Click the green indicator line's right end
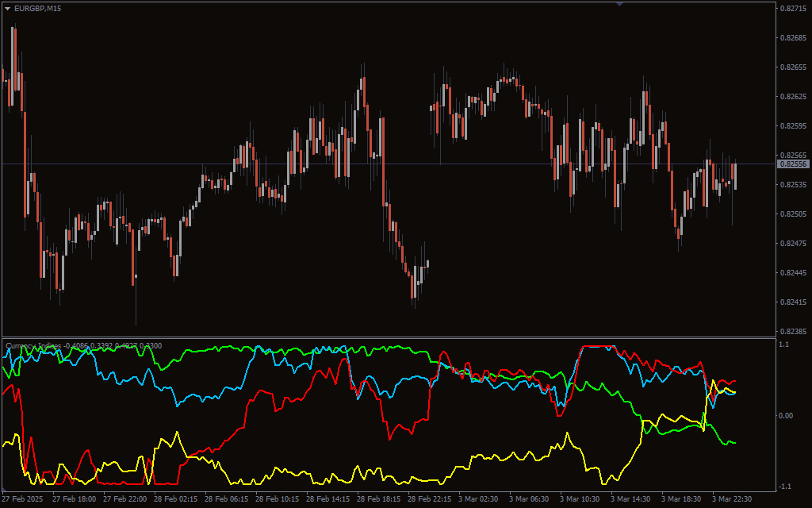 pos(733,443)
